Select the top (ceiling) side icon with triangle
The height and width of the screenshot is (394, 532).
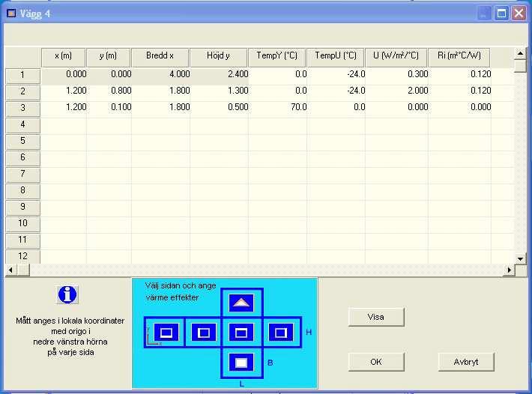[x=241, y=303]
